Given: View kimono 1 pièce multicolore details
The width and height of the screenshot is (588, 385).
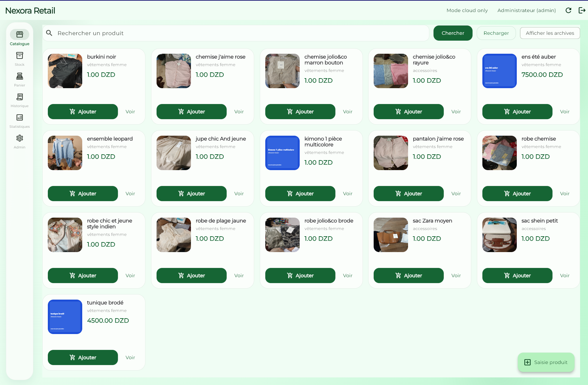Looking at the screenshot, I should point(348,194).
